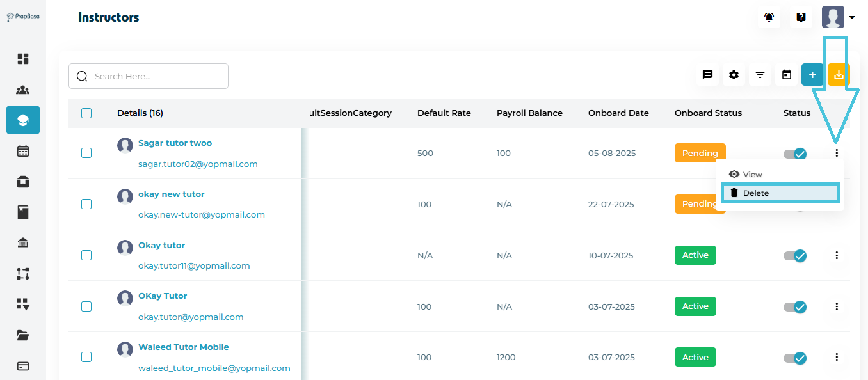Toggle the select-all checkbox in header
Image resolution: width=868 pixels, height=380 pixels.
click(x=86, y=113)
